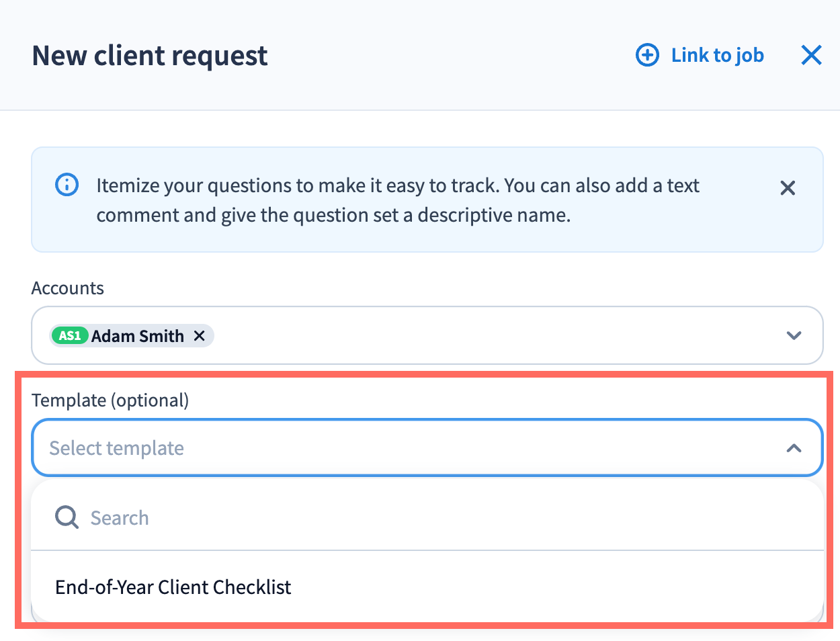Click the itemize your questions tip text

click(x=396, y=200)
